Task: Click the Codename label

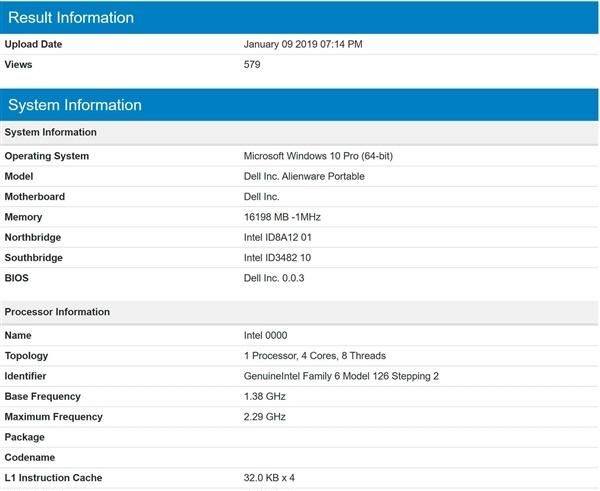Action: point(29,457)
